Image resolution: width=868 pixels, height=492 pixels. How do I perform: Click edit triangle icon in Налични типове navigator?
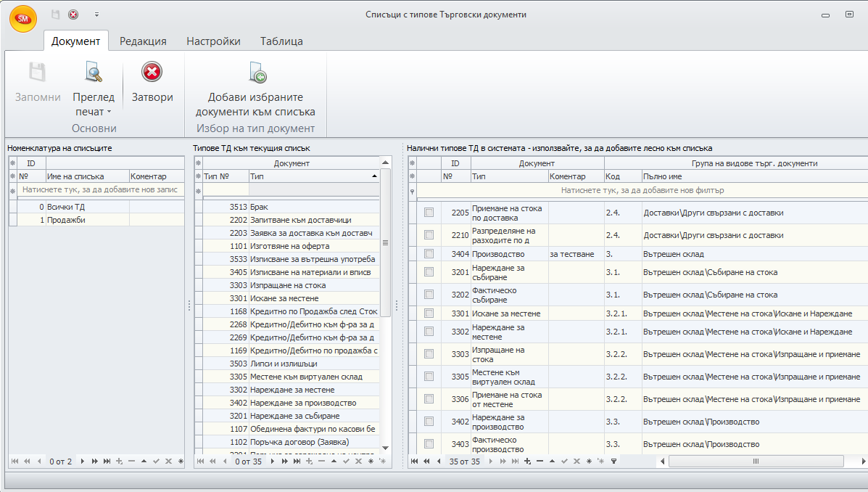(x=552, y=461)
